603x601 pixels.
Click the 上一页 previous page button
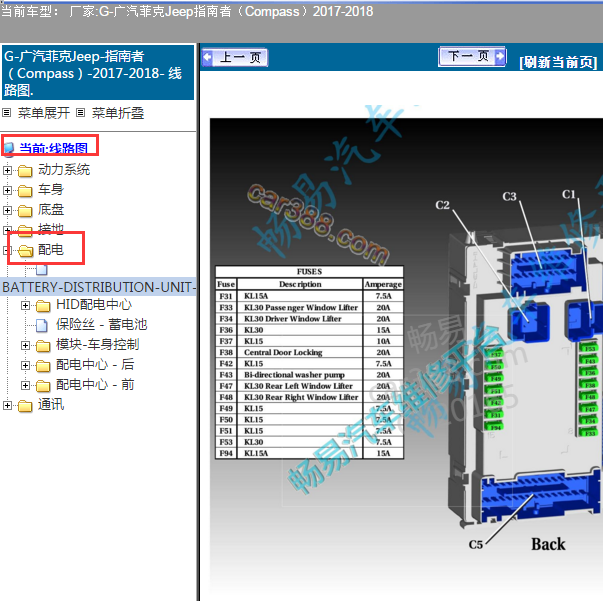(x=235, y=58)
